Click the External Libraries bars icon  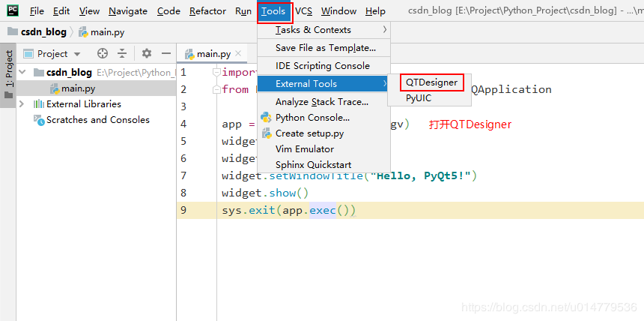tap(39, 104)
